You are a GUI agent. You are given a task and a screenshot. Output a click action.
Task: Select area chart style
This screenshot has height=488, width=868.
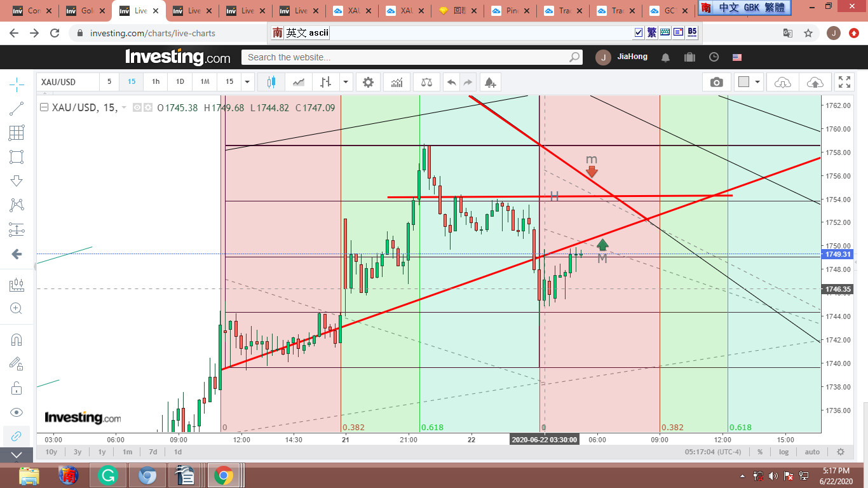tap(299, 82)
